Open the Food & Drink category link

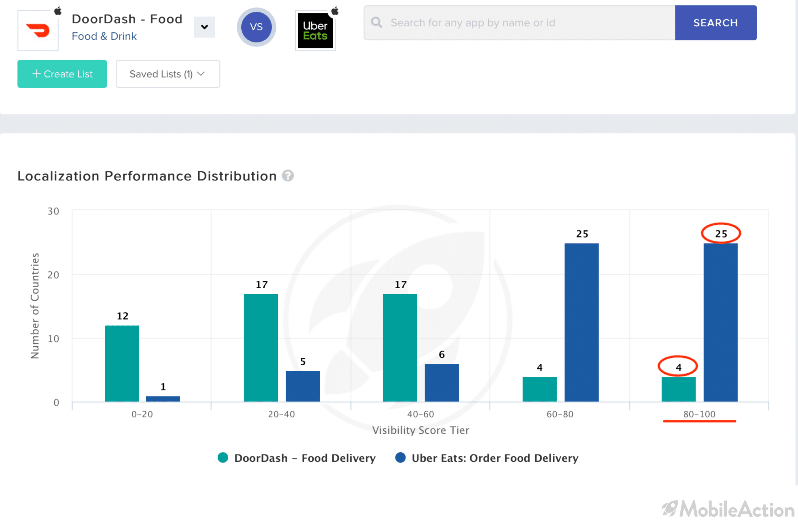click(x=104, y=36)
